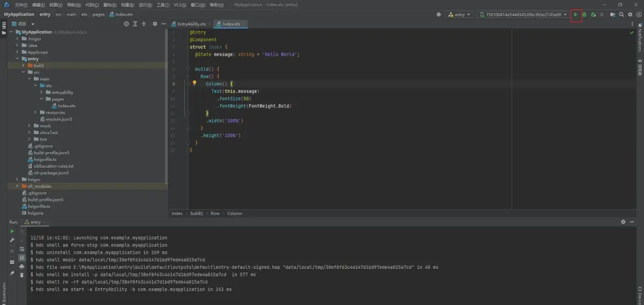Click pages in navigation breadcrumb

[x=98, y=14]
